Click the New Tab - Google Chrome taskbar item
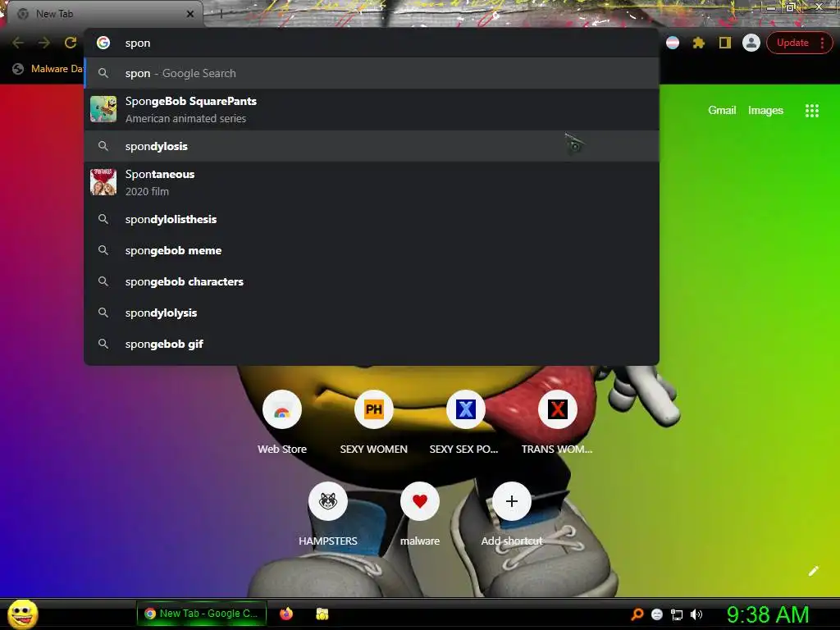Screen dimensions: 840x630 [x=202, y=614]
